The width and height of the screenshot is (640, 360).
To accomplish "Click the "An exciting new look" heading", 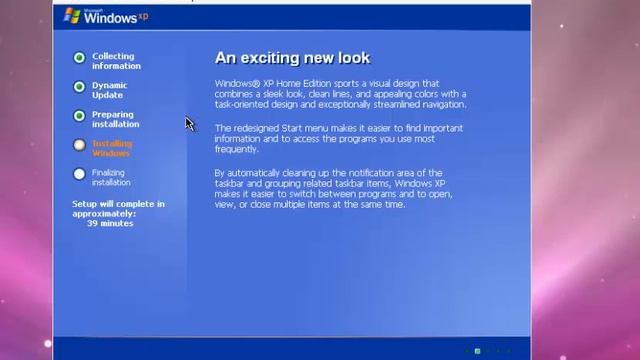I will click(292, 58).
